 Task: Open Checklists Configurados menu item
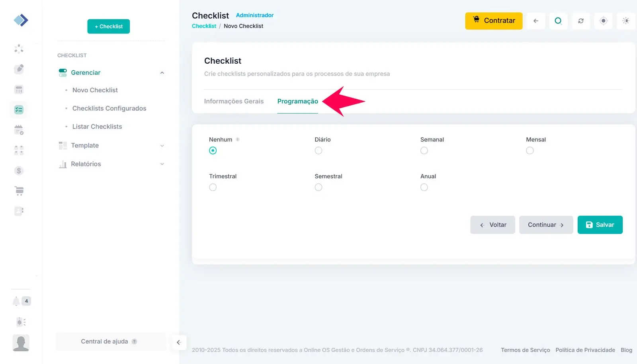(x=109, y=108)
